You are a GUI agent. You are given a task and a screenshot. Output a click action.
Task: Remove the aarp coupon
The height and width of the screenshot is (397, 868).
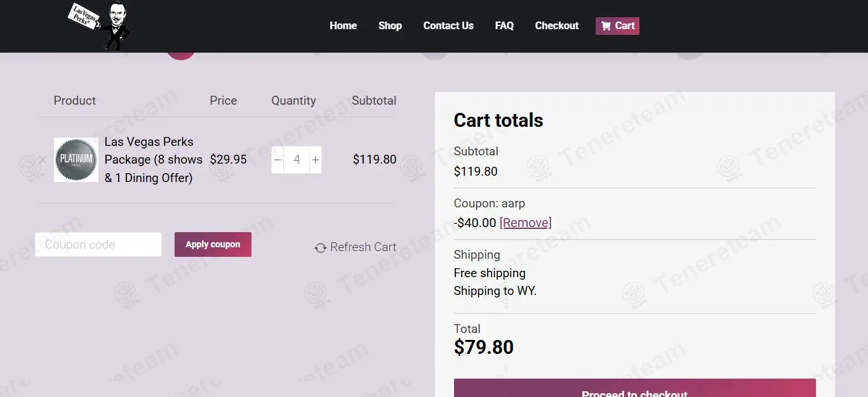pos(526,223)
